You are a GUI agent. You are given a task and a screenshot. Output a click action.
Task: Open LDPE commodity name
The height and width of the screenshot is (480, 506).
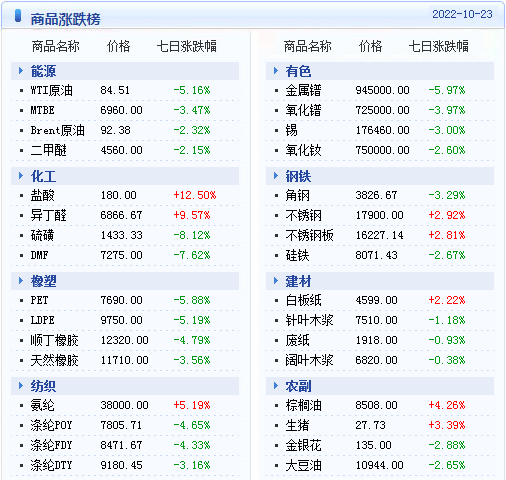(42, 320)
